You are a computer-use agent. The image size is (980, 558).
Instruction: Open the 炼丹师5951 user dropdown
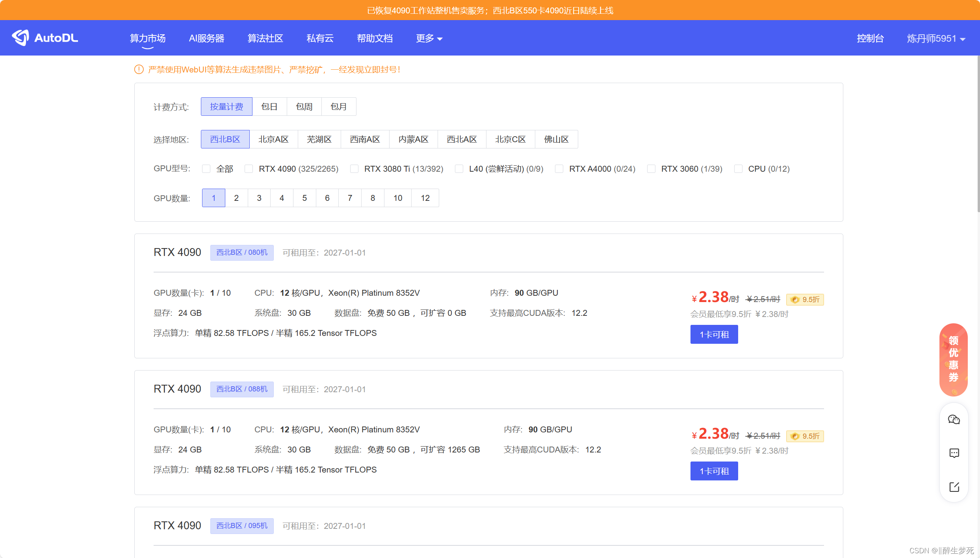pos(936,38)
